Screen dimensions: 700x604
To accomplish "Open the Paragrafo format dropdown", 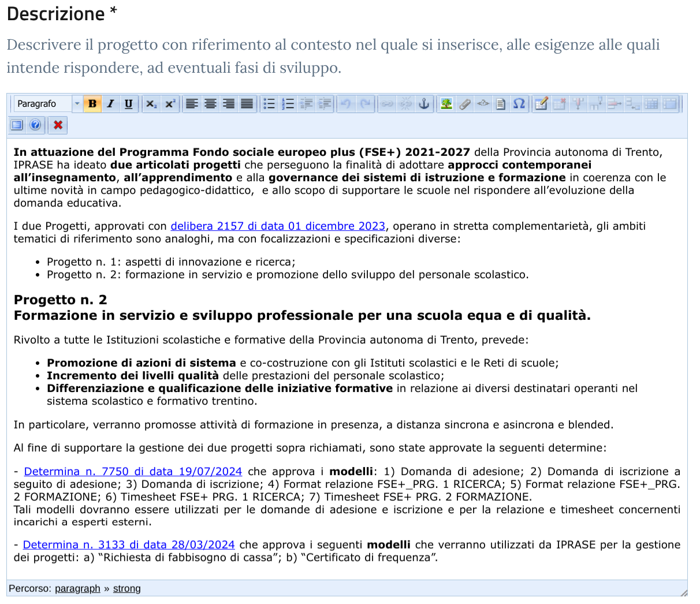I will (77, 104).
